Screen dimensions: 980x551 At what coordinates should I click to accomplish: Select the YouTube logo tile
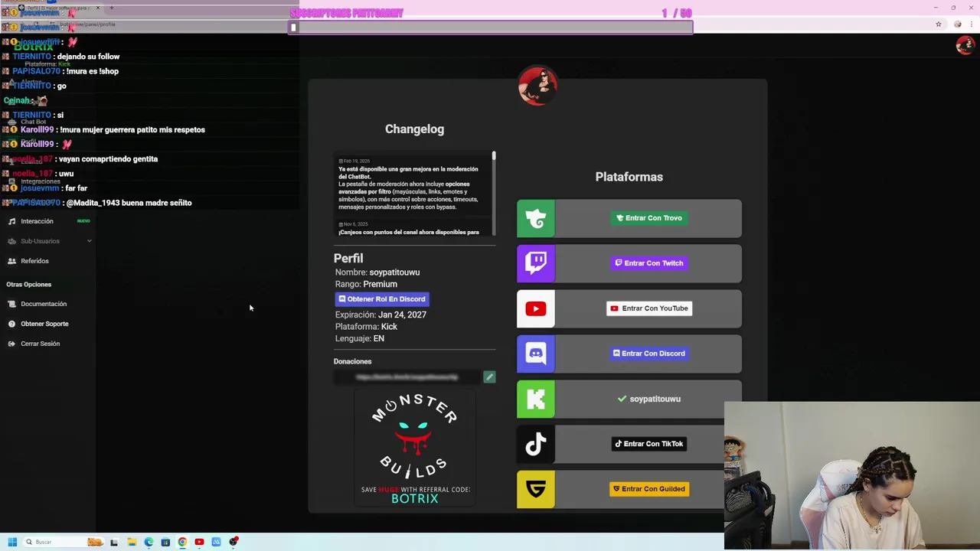coord(536,309)
